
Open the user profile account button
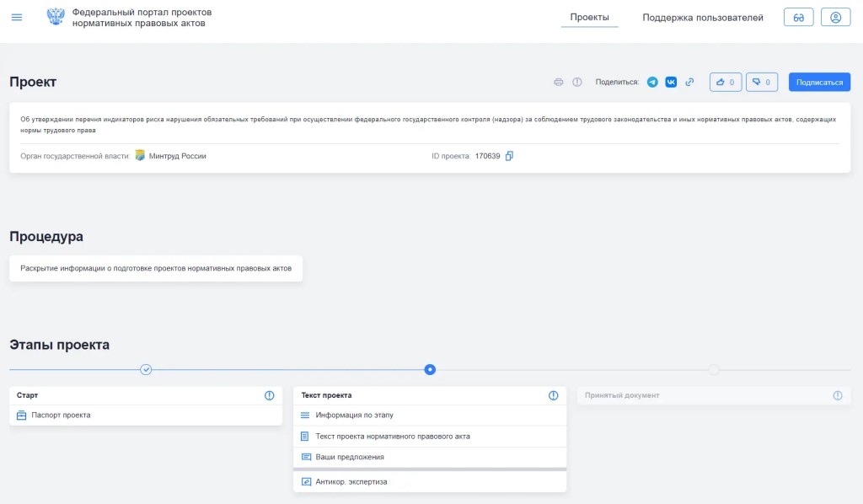coord(835,18)
